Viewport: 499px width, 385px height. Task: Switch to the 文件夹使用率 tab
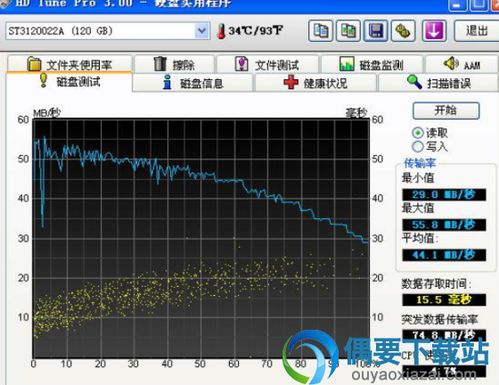point(69,64)
